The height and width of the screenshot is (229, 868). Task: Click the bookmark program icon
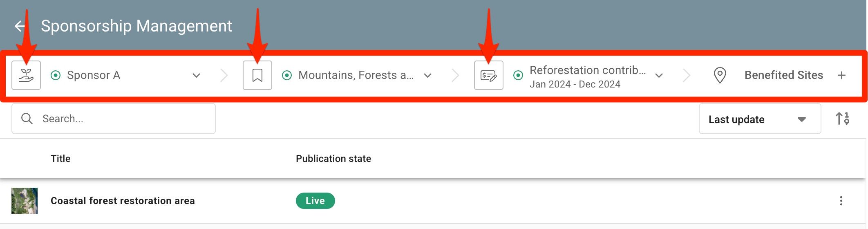pyautogui.click(x=257, y=75)
